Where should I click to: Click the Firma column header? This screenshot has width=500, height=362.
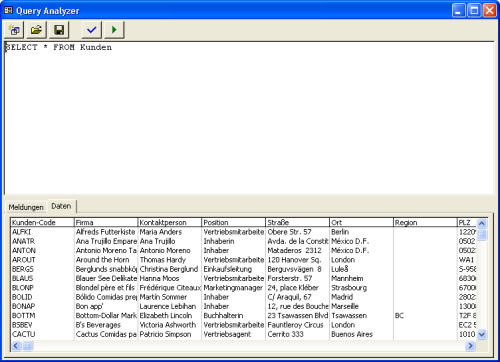[106, 222]
